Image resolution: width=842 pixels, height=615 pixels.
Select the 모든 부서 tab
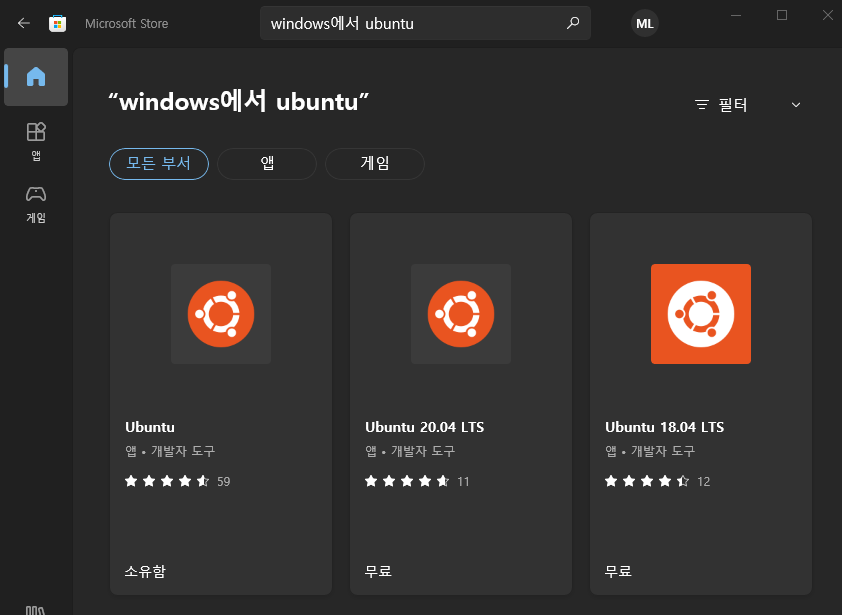[159, 164]
